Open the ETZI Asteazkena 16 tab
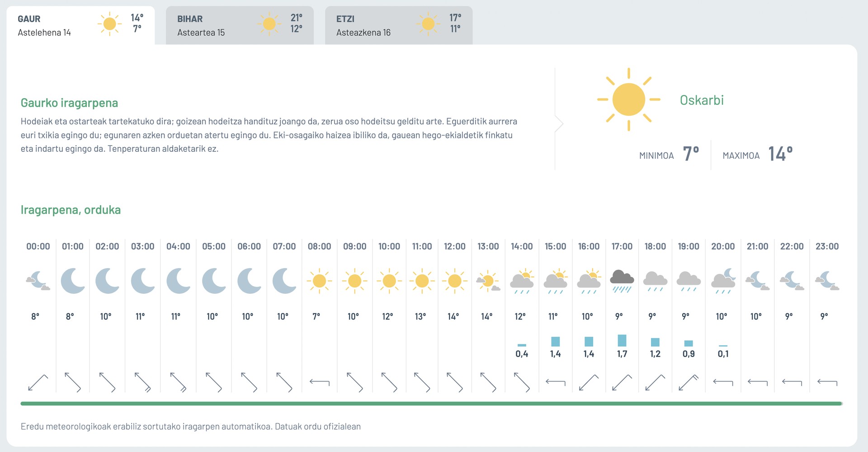868x452 pixels. (399, 25)
